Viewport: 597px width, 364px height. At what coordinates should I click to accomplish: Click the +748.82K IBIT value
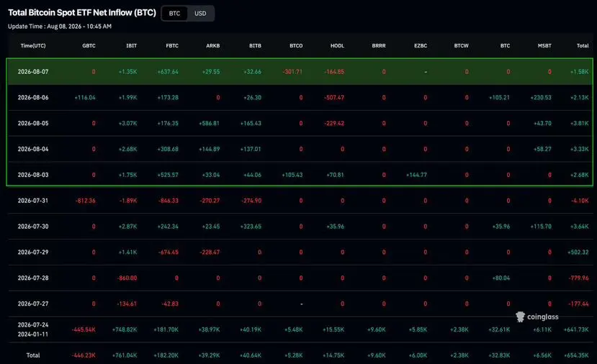click(x=125, y=329)
